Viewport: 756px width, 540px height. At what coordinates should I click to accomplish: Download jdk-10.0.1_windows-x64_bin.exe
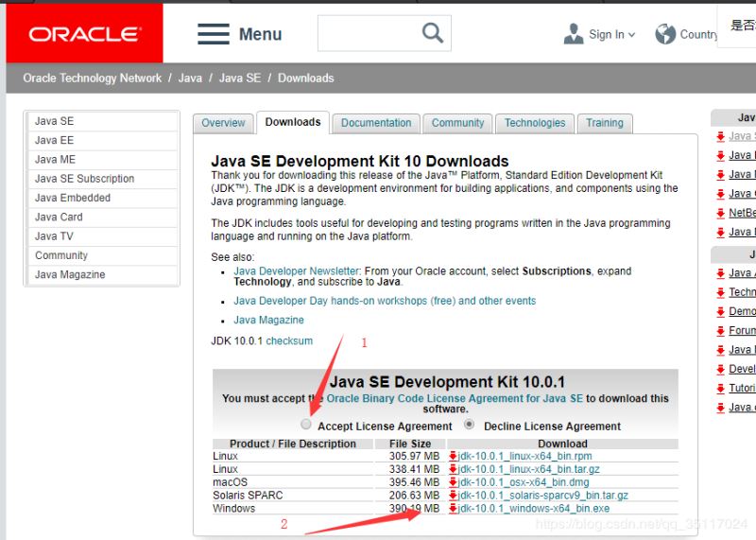533,508
